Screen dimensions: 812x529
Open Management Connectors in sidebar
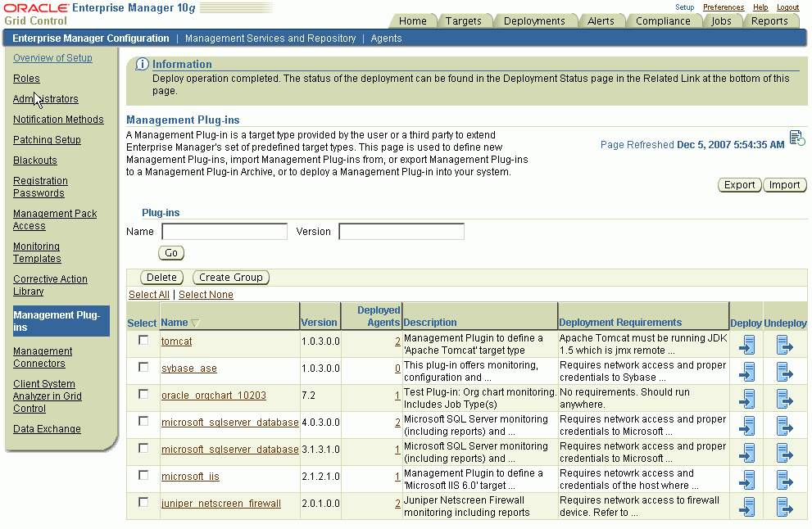[x=43, y=357]
